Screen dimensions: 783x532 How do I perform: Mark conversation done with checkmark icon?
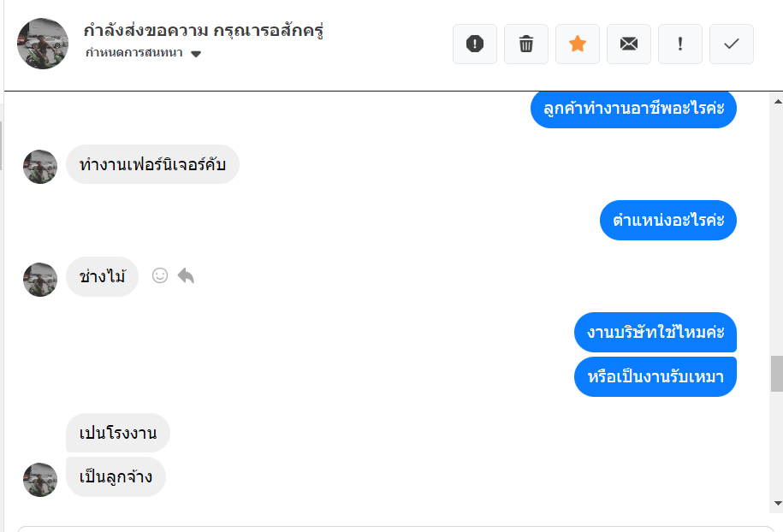[x=732, y=44]
